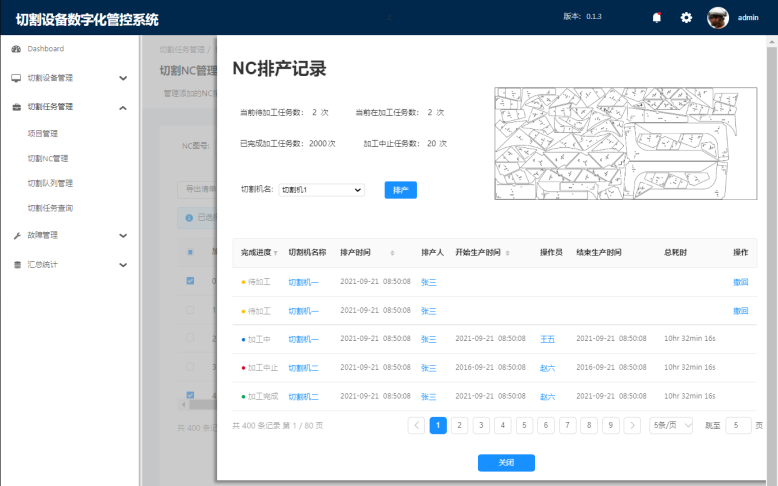
Task: Go to page 7
Action: point(567,425)
